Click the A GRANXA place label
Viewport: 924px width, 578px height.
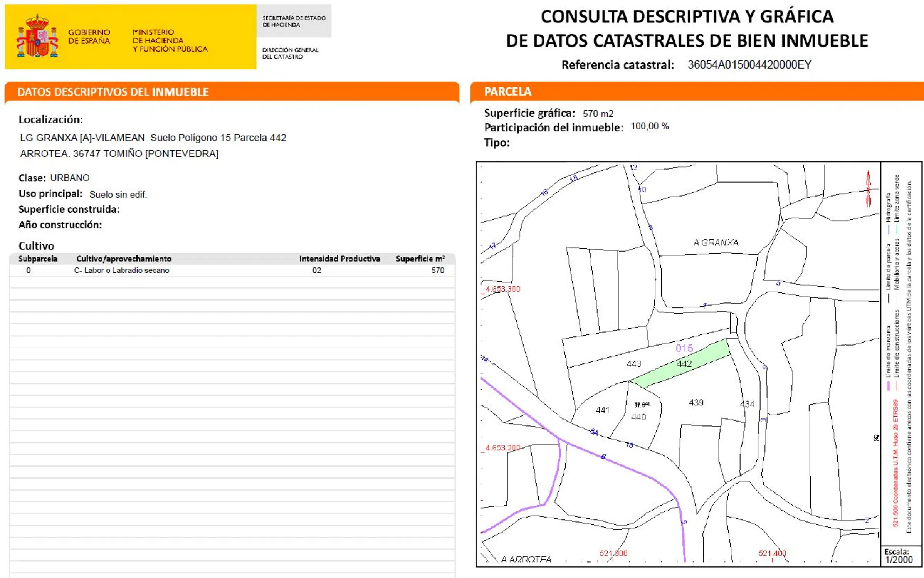pyautogui.click(x=716, y=243)
